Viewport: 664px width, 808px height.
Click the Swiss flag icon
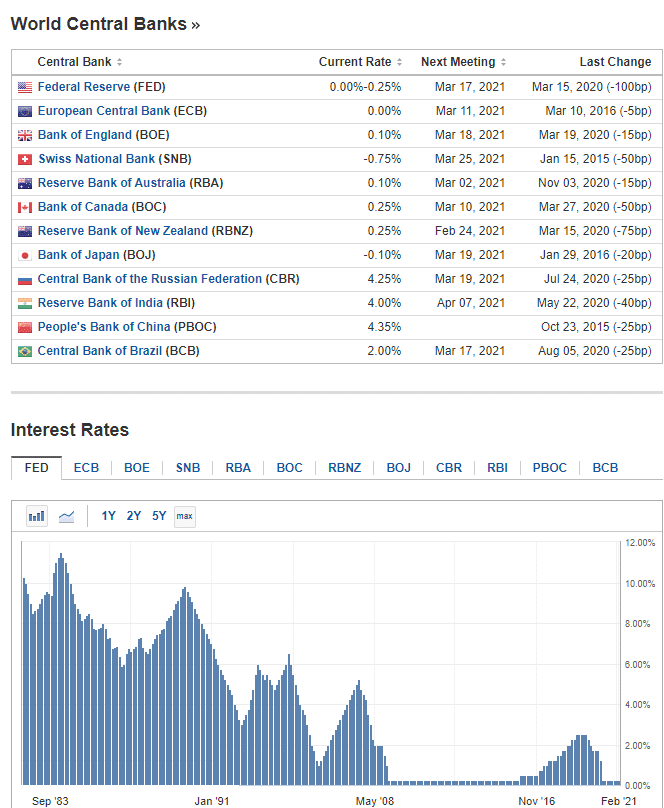pyautogui.click(x=25, y=160)
